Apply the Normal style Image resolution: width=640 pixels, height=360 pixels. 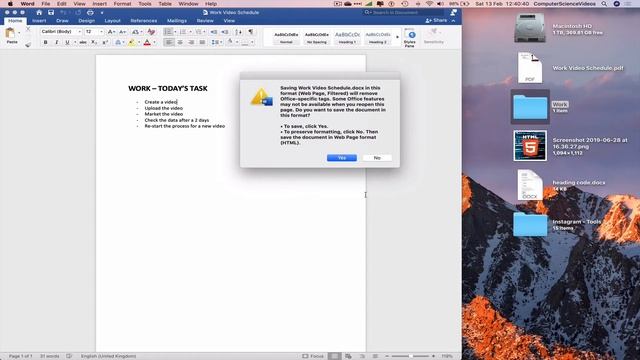coord(286,38)
